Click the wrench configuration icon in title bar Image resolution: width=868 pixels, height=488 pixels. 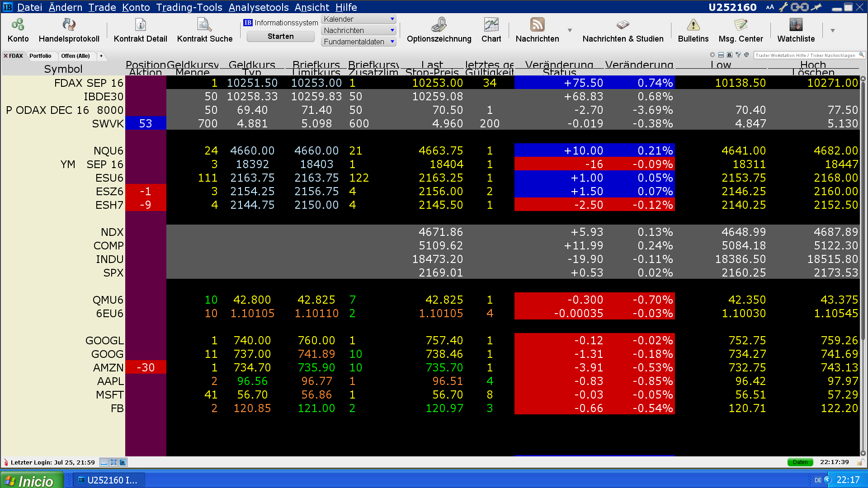pos(783,7)
